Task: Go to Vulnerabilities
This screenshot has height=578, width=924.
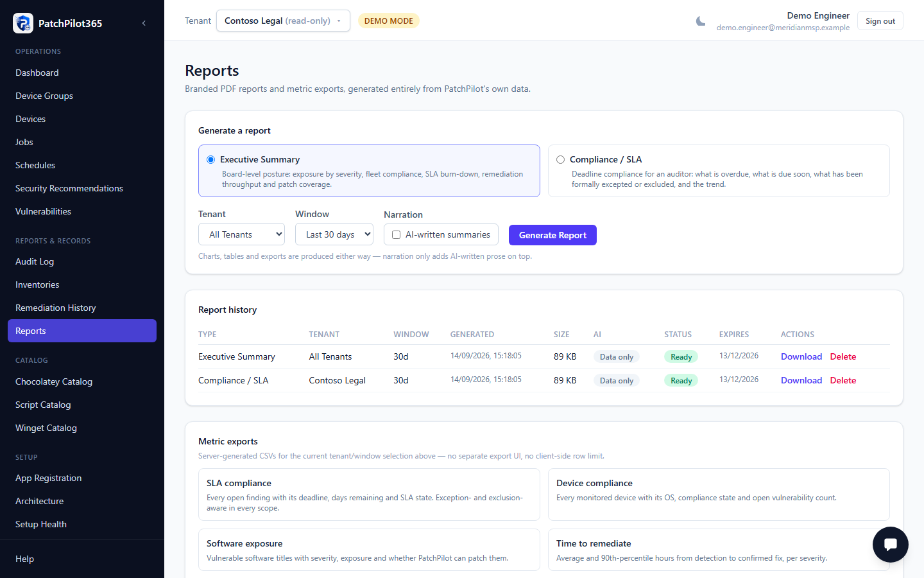Action: (x=82, y=211)
